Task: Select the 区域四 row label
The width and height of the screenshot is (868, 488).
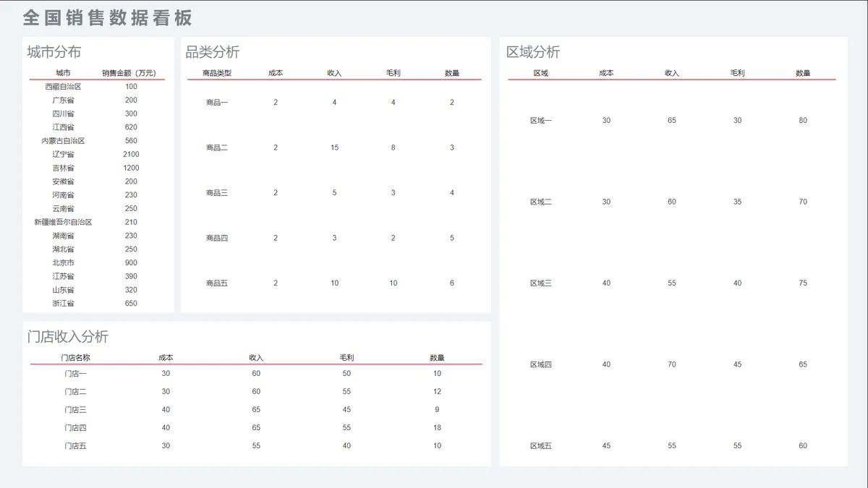Action: (x=541, y=364)
